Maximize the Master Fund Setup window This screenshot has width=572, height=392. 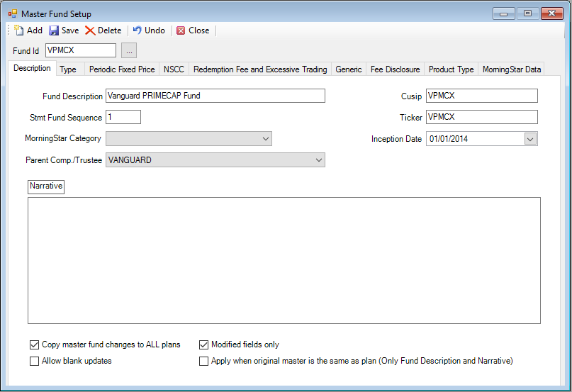pyautogui.click(x=527, y=13)
